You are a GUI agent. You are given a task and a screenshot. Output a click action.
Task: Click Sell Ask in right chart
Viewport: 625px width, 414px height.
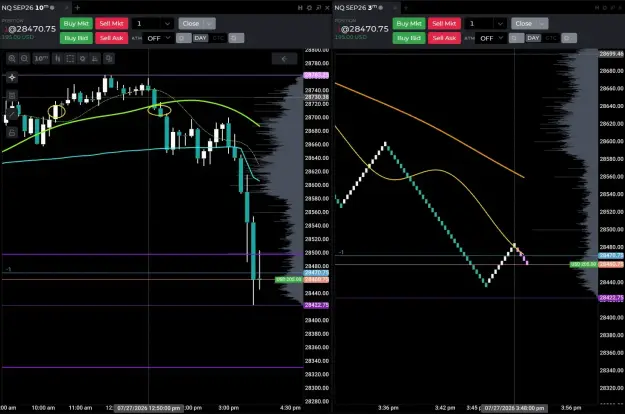444,38
